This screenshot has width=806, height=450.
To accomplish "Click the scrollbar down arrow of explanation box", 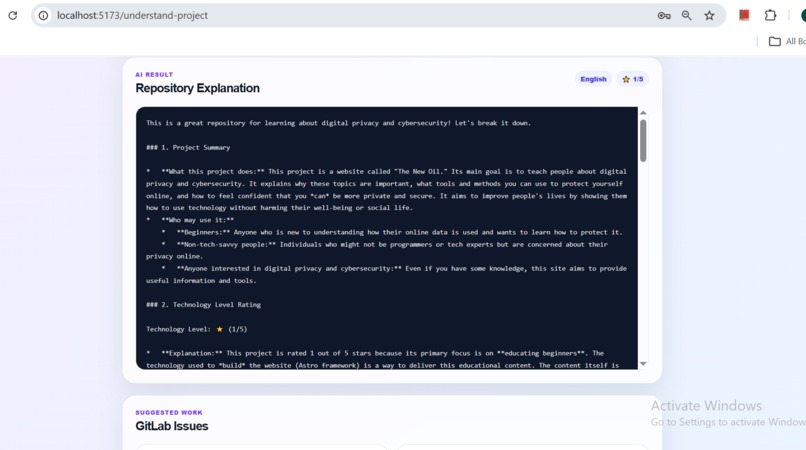I will [x=643, y=364].
